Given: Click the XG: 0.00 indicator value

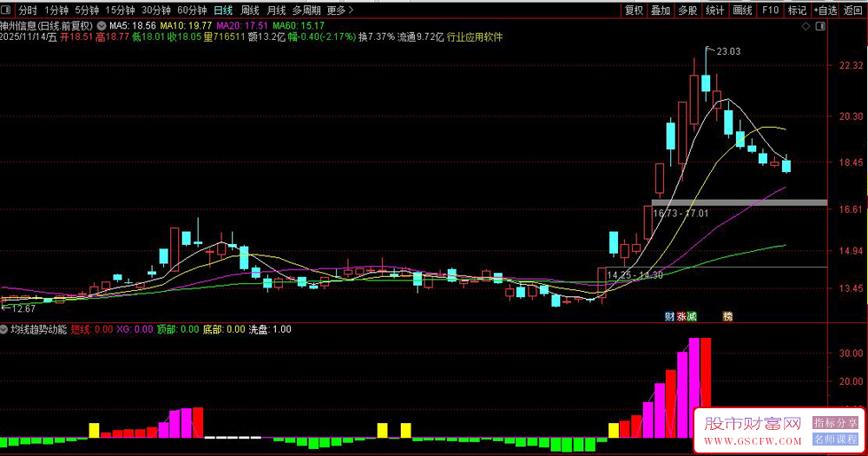Looking at the screenshot, I should pyautogui.click(x=135, y=329).
